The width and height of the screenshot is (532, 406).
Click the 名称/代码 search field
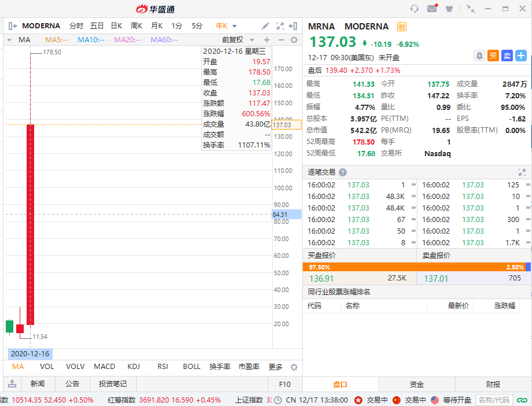click(494, 400)
